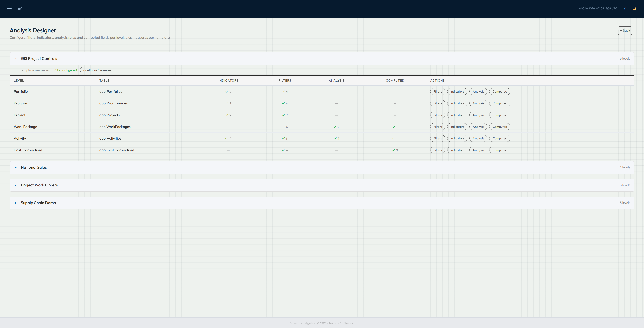
Task: Click the '13 configured' measures status
Action: [65, 70]
